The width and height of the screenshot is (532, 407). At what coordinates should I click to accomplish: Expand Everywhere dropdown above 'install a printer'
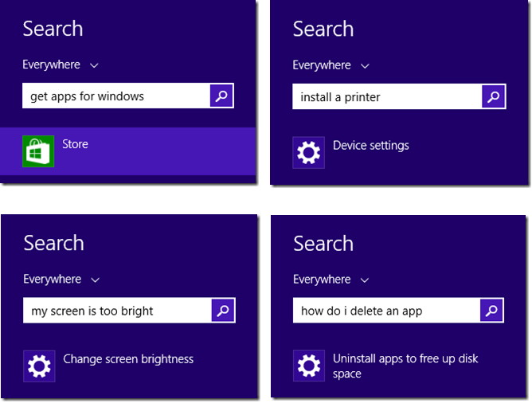click(x=331, y=65)
